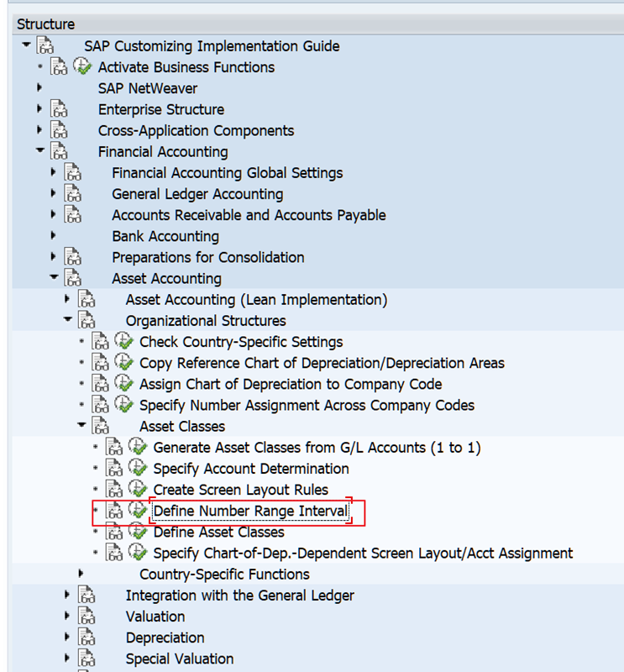The width and height of the screenshot is (624, 672).
Task: Open documentation icon for Activate Business Functions
Action: tap(59, 67)
